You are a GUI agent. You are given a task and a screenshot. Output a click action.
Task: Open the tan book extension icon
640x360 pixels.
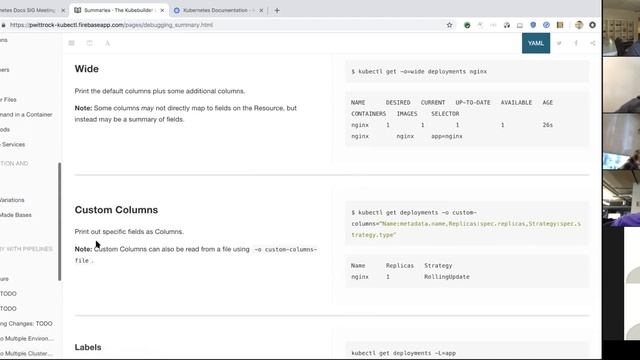(x=560, y=25)
